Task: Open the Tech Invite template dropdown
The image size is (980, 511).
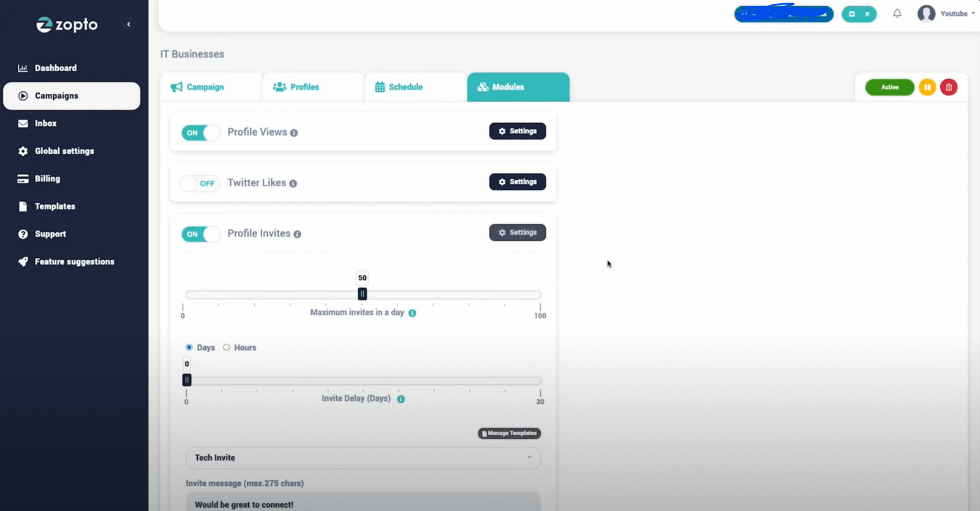Action: tap(363, 458)
